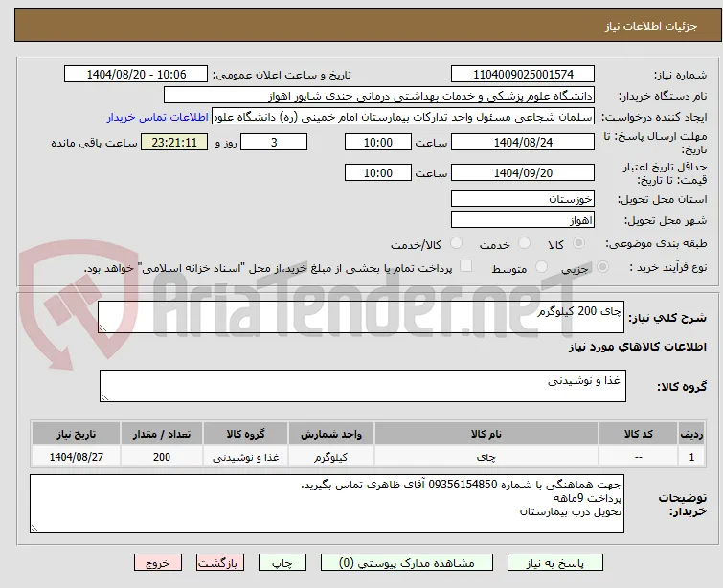The height and width of the screenshot is (588, 723).
Task: Click the ردیف column header
Action: (691, 434)
